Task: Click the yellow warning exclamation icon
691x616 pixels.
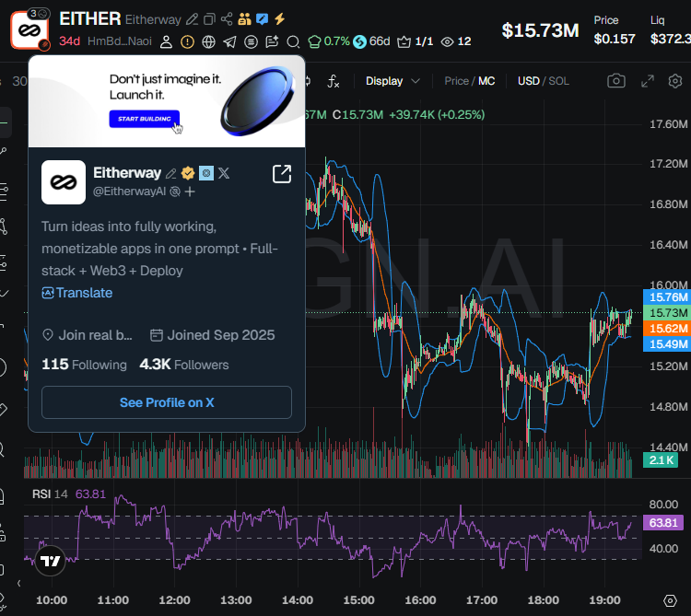Action: (x=187, y=41)
